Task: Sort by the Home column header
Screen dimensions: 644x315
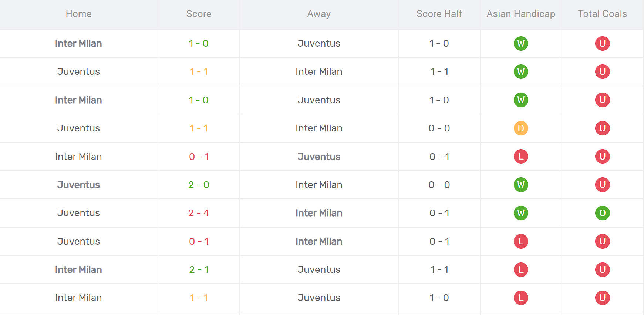Action: 78,14
